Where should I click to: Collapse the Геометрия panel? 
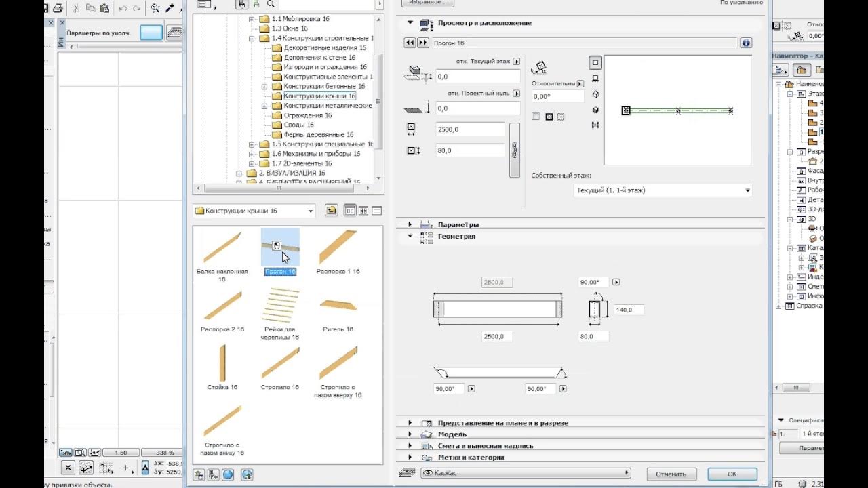click(x=410, y=236)
